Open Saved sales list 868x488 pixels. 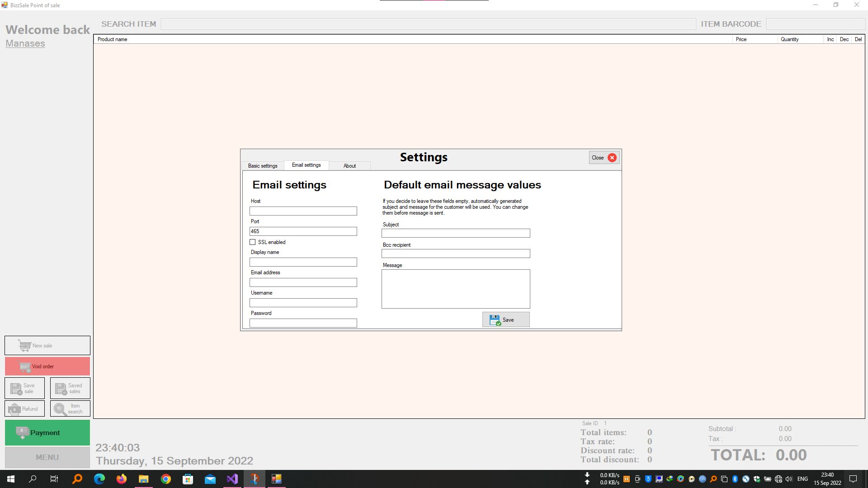click(70, 389)
